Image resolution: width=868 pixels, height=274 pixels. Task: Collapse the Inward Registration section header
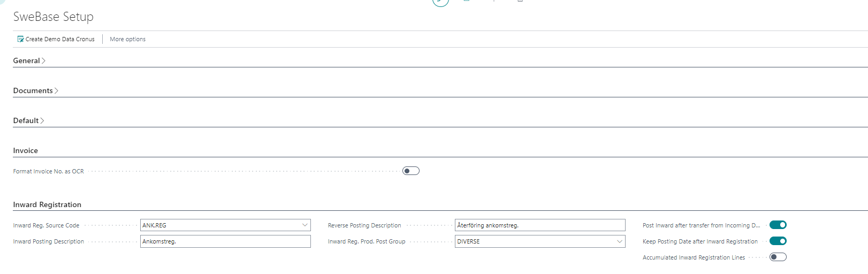tap(47, 204)
